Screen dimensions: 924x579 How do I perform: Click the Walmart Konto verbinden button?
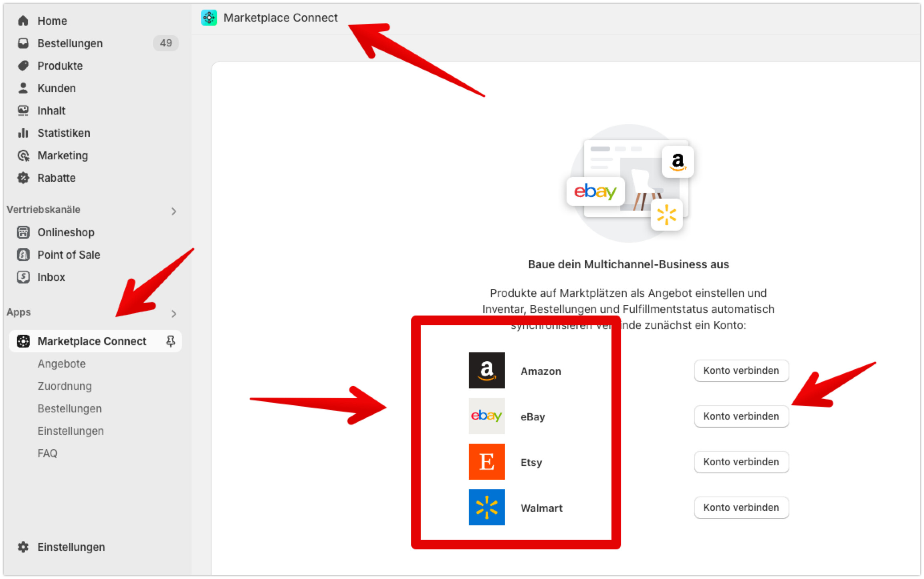[x=741, y=507]
